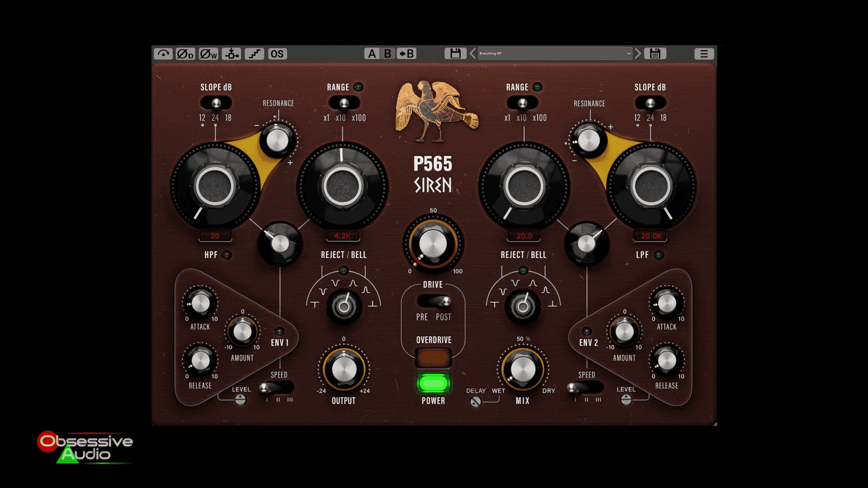
Task: Click the floppy save icon left of preset box
Action: 455,54
